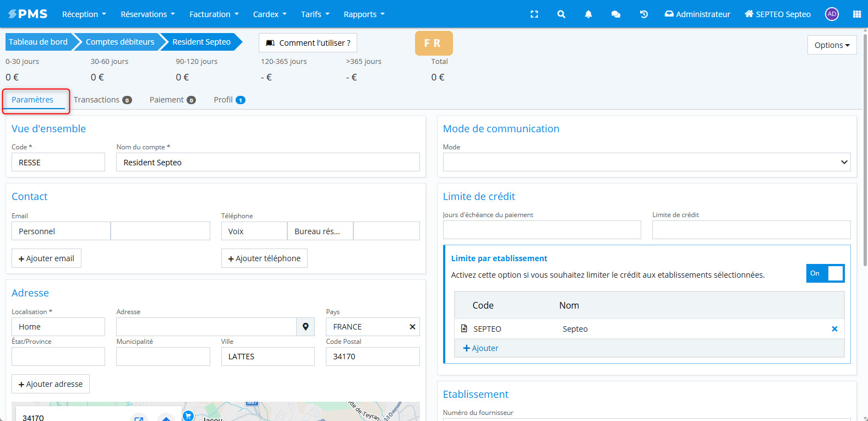Expand the Facturation menu
This screenshot has height=421, width=868.
pyautogui.click(x=214, y=14)
